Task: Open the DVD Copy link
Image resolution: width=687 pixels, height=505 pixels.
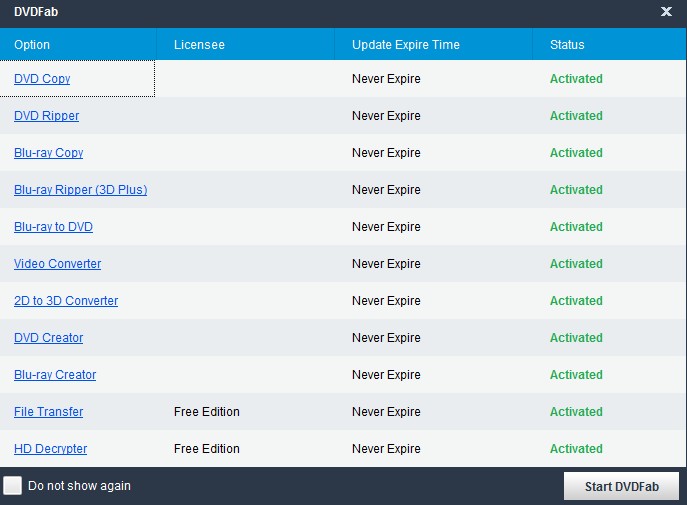Action: coord(42,79)
